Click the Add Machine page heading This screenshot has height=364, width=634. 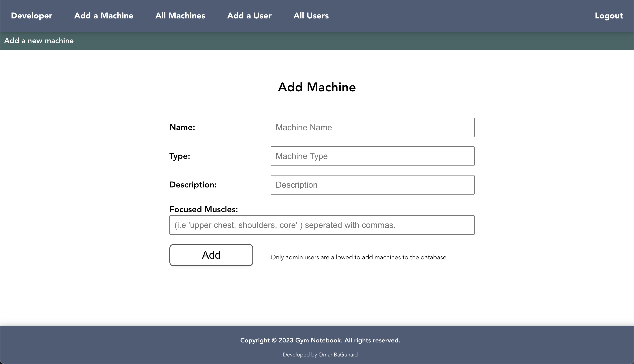pyautogui.click(x=317, y=87)
